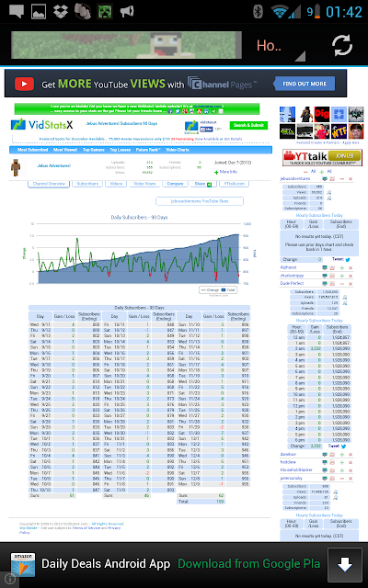This screenshot has width=368, height=588.
Task: Click the YTtalk Join Us banner
Action: pyautogui.click(x=323, y=157)
